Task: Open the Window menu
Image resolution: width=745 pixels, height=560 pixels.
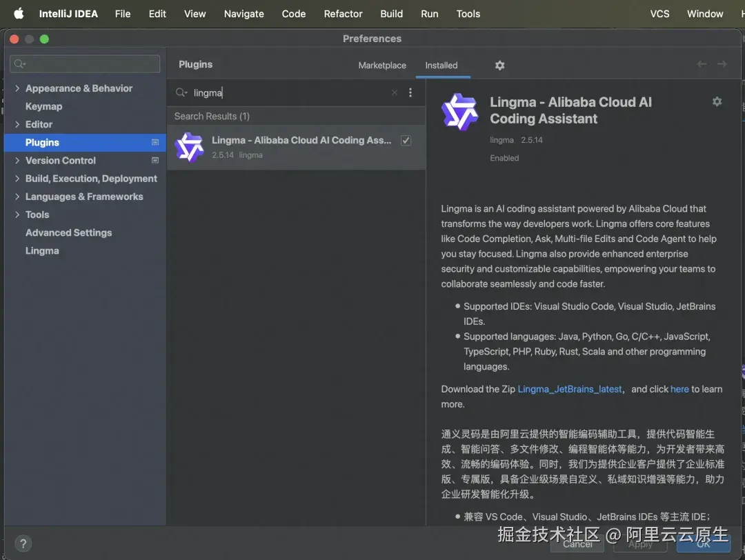Action: [705, 14]
